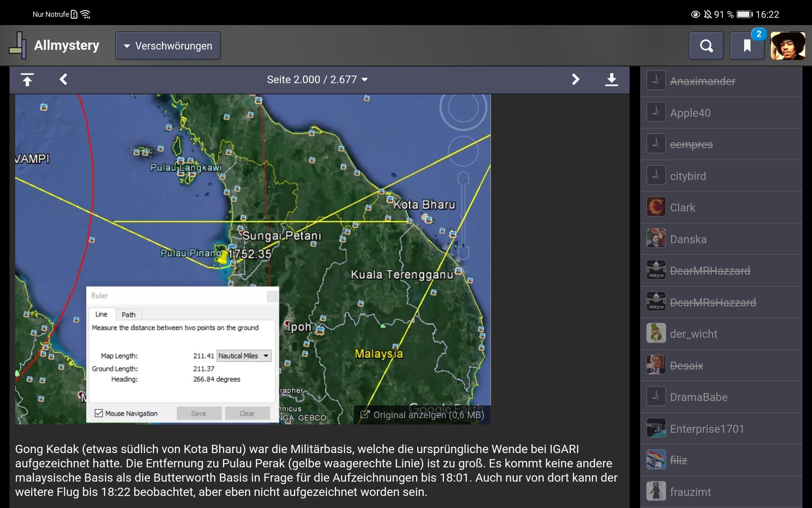Open user Anaximander in participants list
This screenshot has height=508, width=812.
click(703, 81)
